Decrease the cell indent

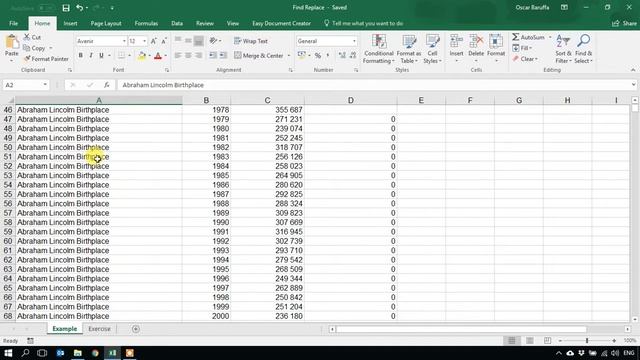213,55
